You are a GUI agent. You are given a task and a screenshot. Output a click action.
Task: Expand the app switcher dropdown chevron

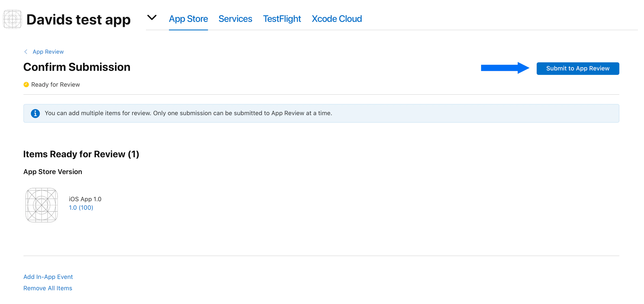click(x=152, y=18)
